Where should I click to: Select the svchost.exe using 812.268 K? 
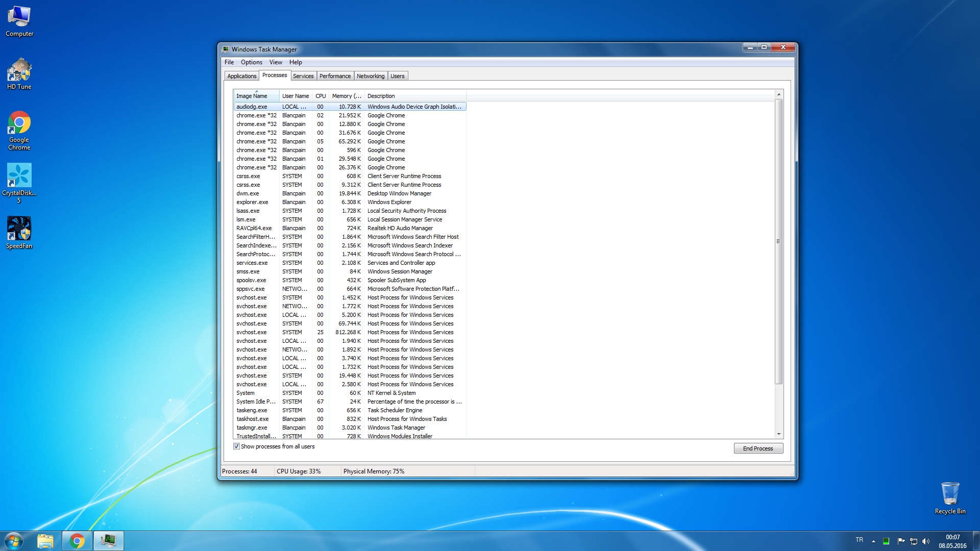pyautogui.click(x=350, y=332)
